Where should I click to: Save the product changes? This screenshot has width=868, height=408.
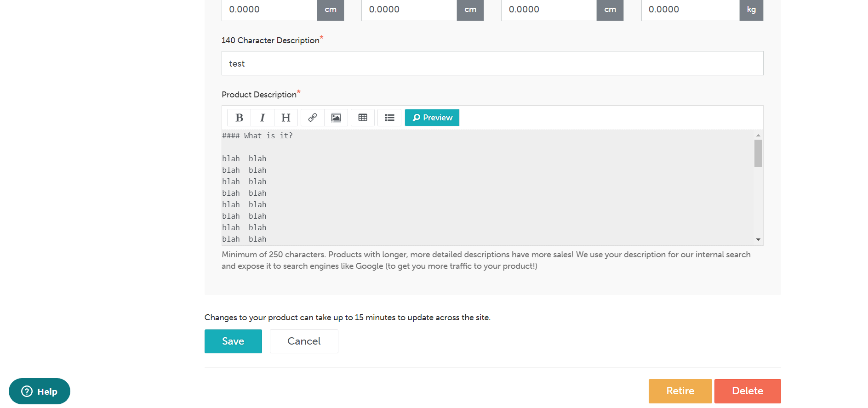(x=233, y=341)
